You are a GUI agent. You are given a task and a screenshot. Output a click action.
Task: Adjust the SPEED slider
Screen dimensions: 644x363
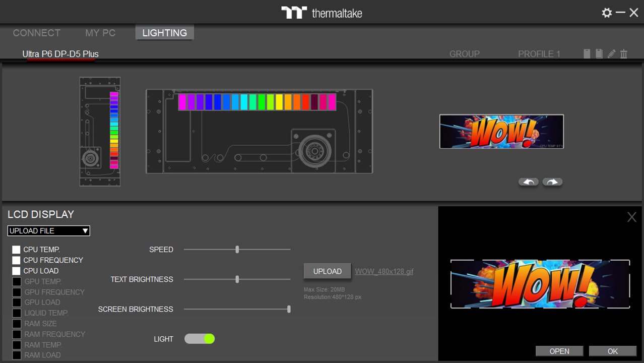click(x=237, y=250)
